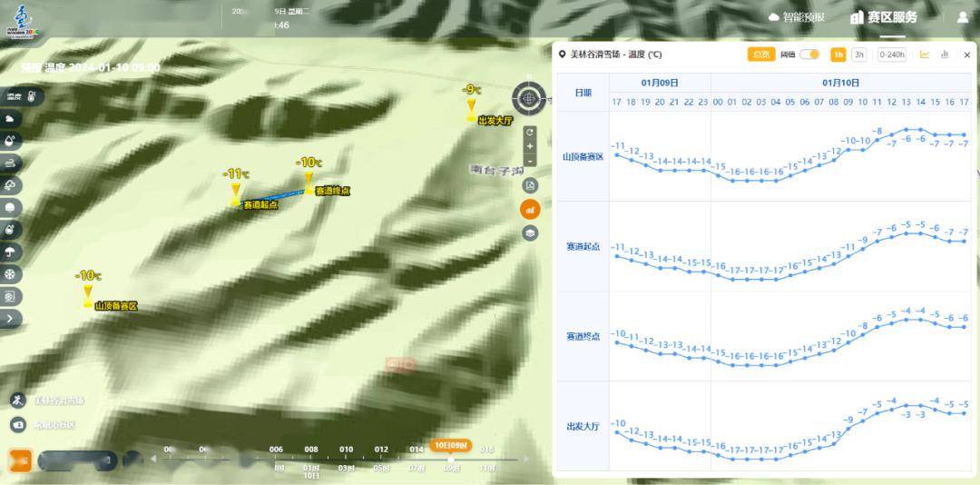Switch to the line chart view icon
Image resolution: width=980 pixels, height=485 pixels.
click(925, 54)
